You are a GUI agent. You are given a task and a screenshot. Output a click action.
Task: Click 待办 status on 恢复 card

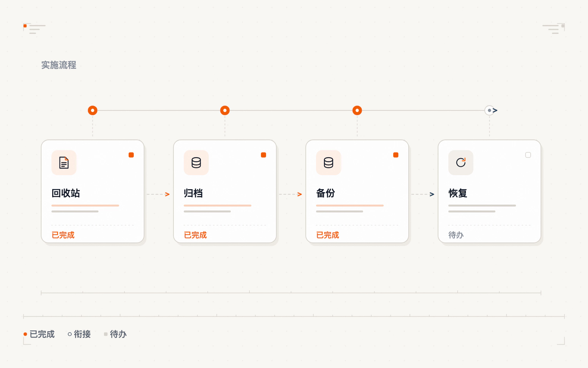click(456, 235)
